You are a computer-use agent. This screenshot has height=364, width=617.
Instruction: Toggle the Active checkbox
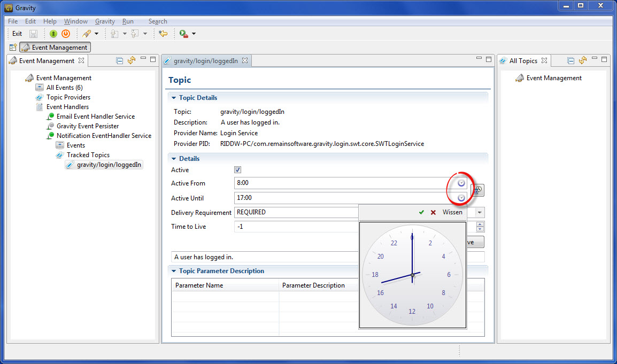pos(238,170)
